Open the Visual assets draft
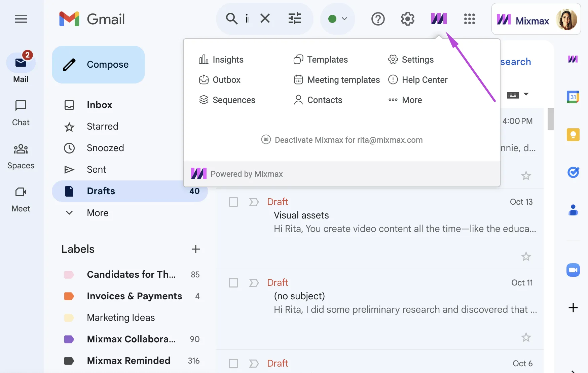Image resolution: width=588 pixels, height=373 pixels. [380, 229]
